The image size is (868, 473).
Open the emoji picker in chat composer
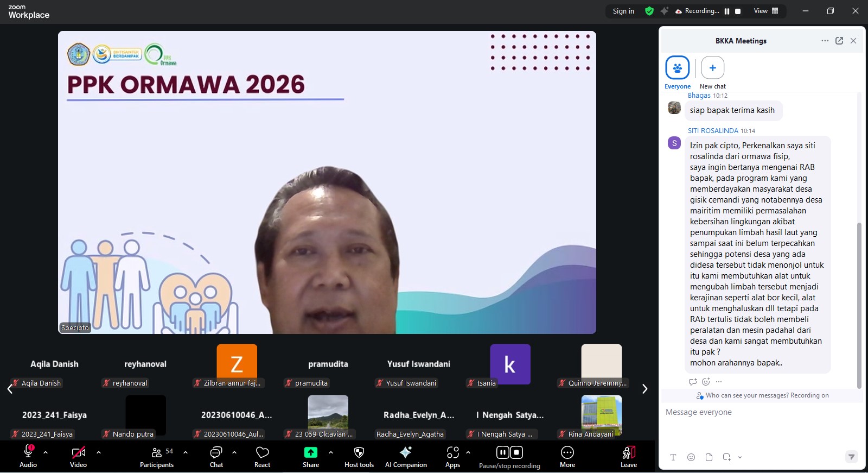coord(691,457)
